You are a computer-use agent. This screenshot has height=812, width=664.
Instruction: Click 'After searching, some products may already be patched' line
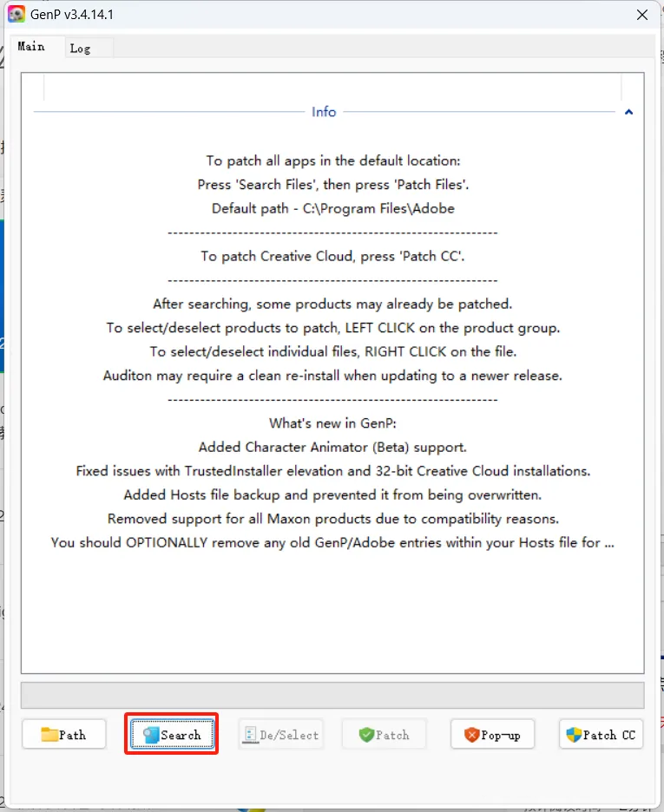click(x=333, y=304)
